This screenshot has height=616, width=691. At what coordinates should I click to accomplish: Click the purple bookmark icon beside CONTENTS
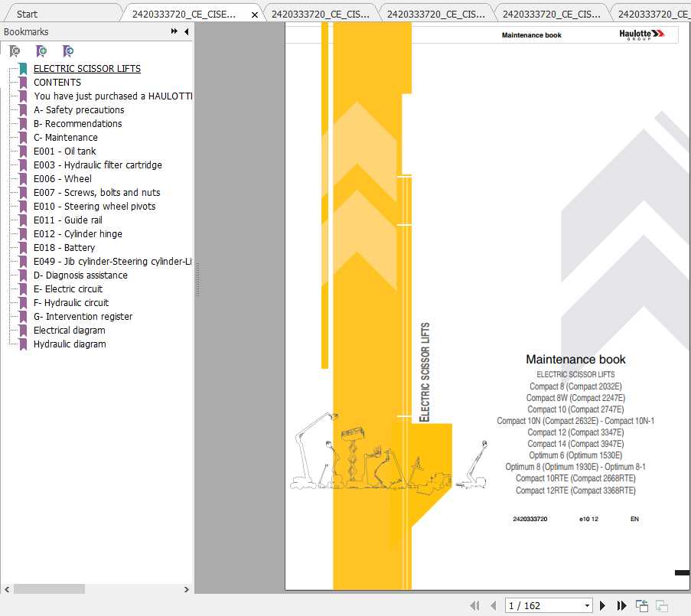tap(23, 83)
